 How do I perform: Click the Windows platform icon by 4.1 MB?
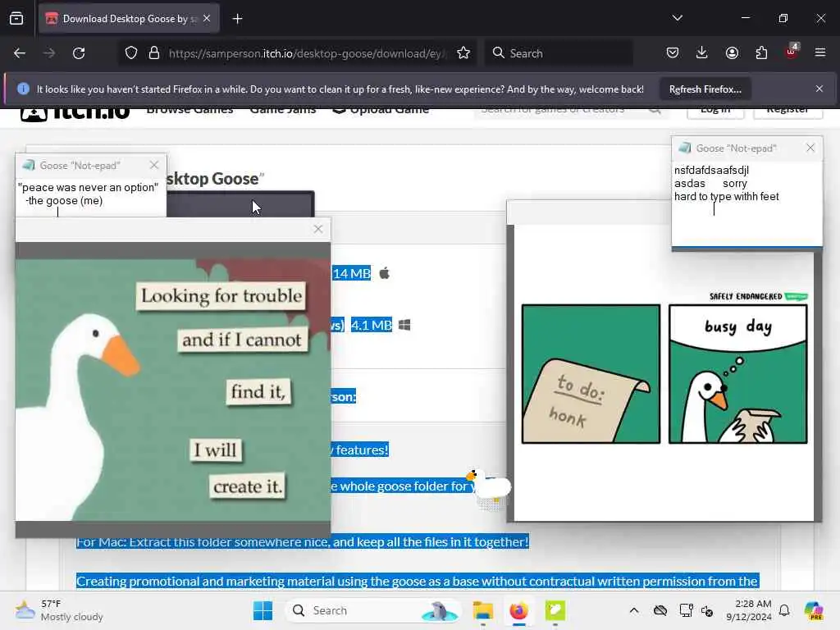(404, 325)
